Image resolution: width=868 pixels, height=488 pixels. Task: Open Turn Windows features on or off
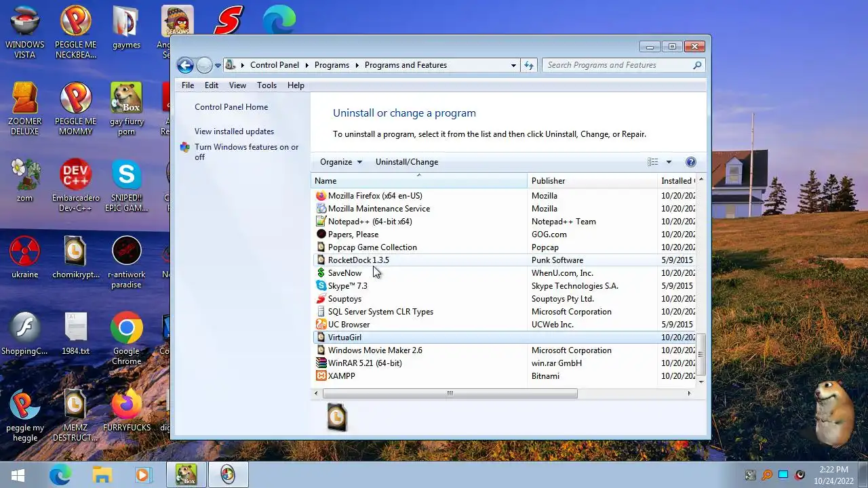point(246,152)
